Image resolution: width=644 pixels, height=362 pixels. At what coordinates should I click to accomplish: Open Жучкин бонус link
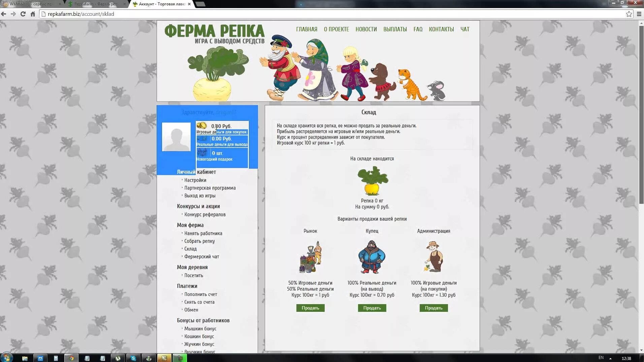[199, 344]
